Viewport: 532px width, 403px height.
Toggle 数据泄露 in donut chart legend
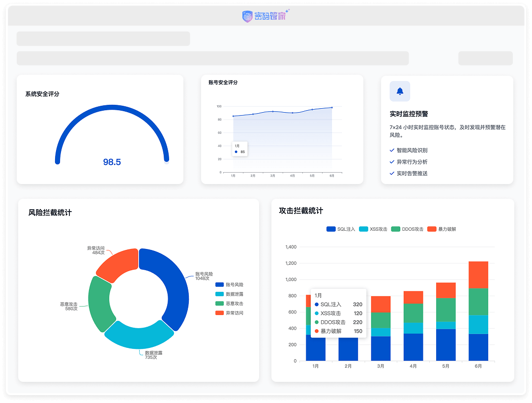(229, 294)
